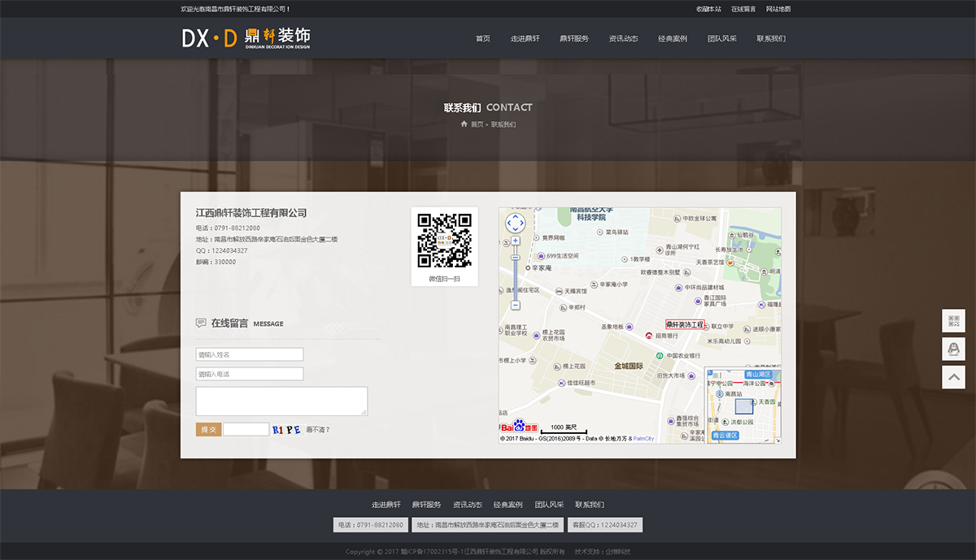
Task: Click the overview map viewport rectangle
Action: [745, 407]
